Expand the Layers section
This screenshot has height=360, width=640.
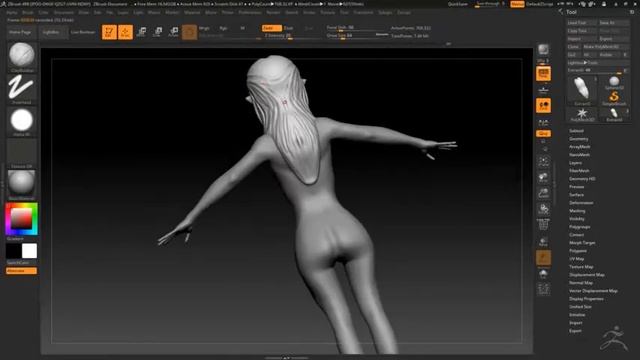pyautogui.click(x=576, y=163)
